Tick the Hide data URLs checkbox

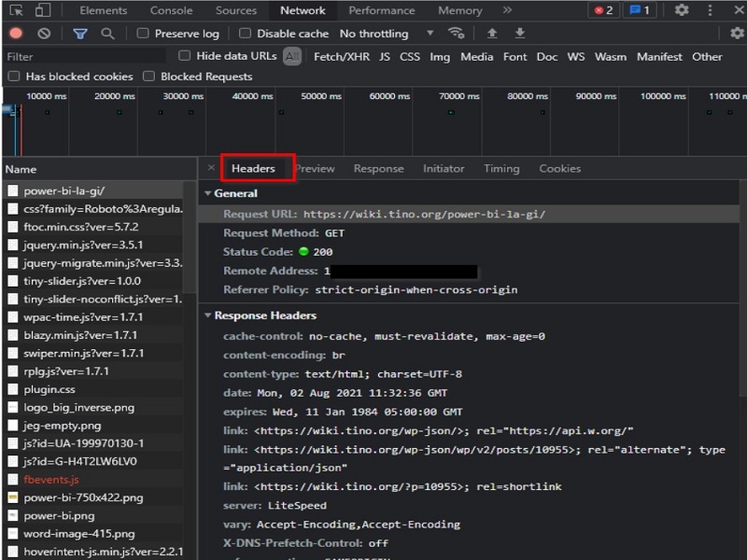(184, 56)
